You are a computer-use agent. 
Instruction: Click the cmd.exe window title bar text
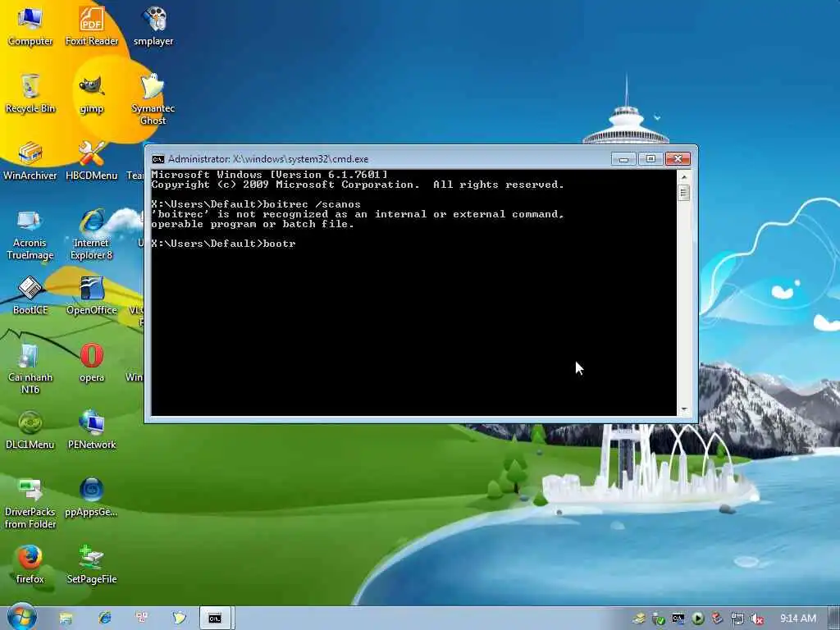point(268,159)
